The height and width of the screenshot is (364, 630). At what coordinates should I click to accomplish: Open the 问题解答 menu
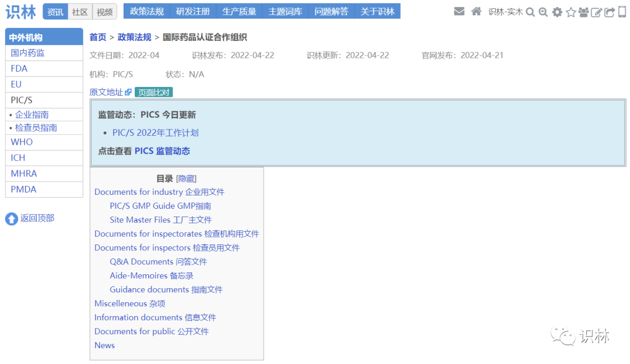[x=331, y=11]
